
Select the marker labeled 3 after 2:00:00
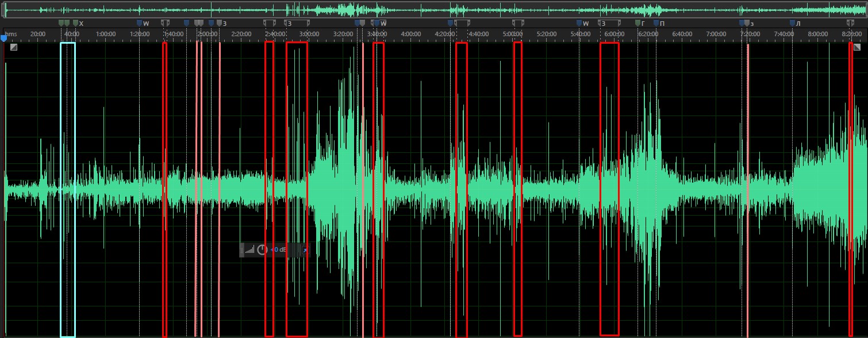[219, 23]
